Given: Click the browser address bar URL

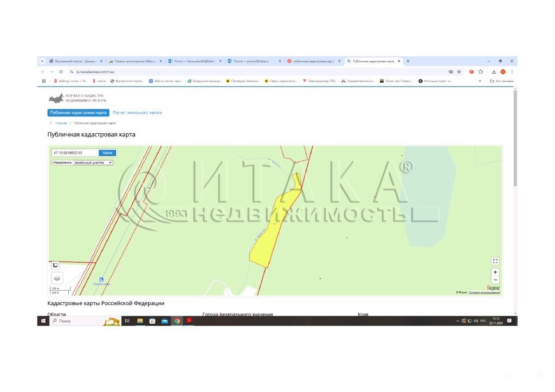Looking at the screenshot, I should (95, 72).
